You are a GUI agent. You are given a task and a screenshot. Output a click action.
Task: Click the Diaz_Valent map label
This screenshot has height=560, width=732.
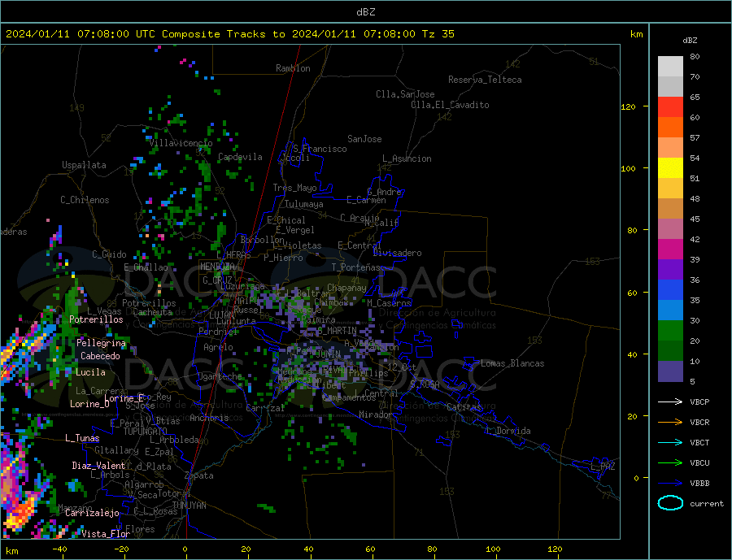pos(98,466)
